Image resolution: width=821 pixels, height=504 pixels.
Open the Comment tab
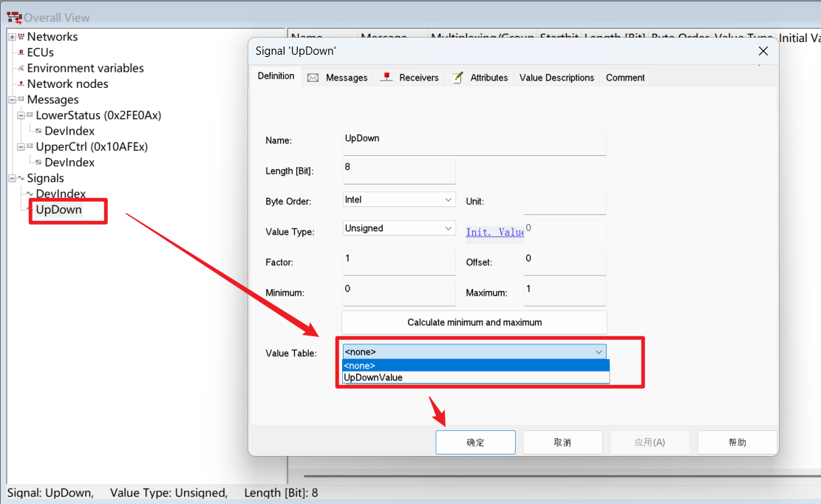(x=625, y=78)
